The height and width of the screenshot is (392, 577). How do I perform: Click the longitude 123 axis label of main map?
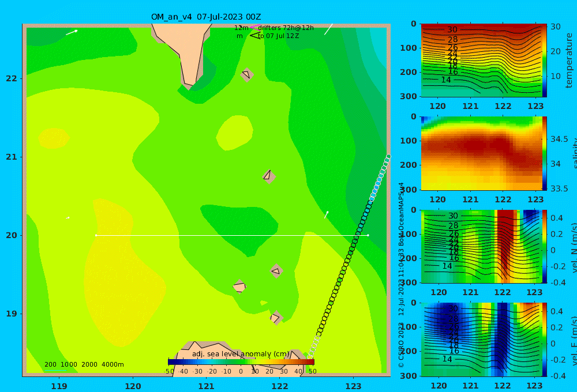(x=354, y=386)
